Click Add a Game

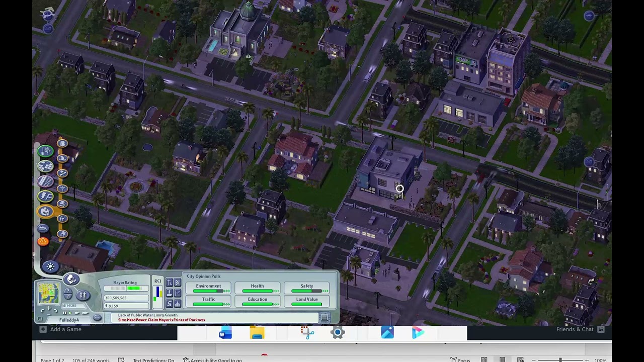pyautogui.click(x=61, y=329)
